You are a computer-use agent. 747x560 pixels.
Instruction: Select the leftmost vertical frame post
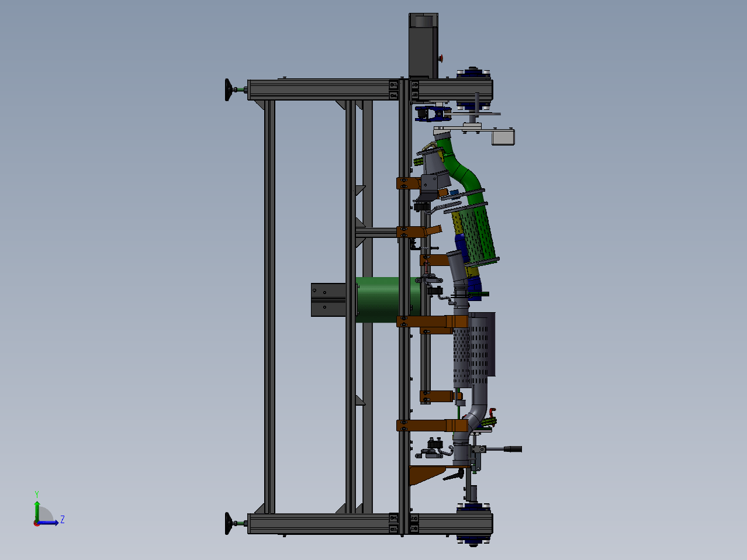(x=269, y=307)
